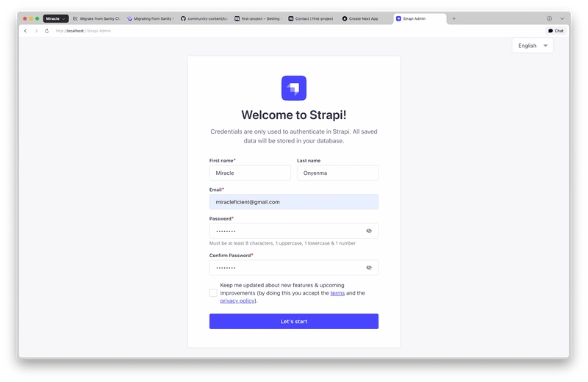Viewport: 588px width, 382px height.
Task: Click the browser forward arrow
Action: click(x=36, y=31)
